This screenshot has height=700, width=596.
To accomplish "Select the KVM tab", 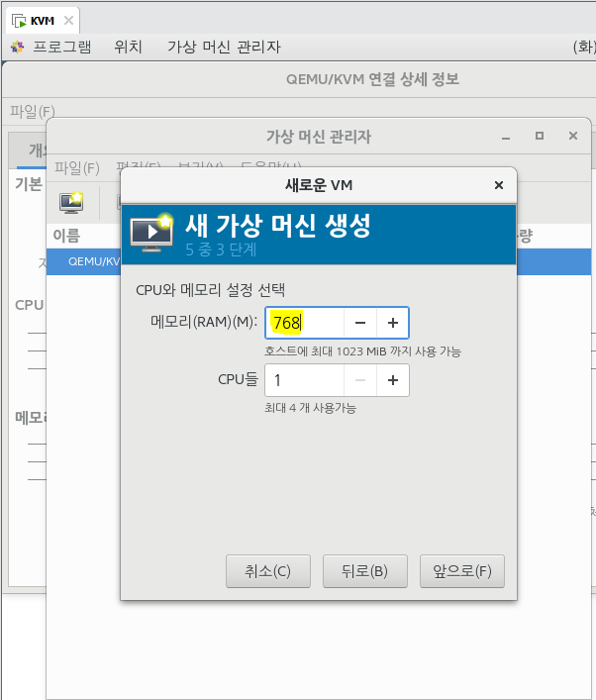I will pos(43,21).
